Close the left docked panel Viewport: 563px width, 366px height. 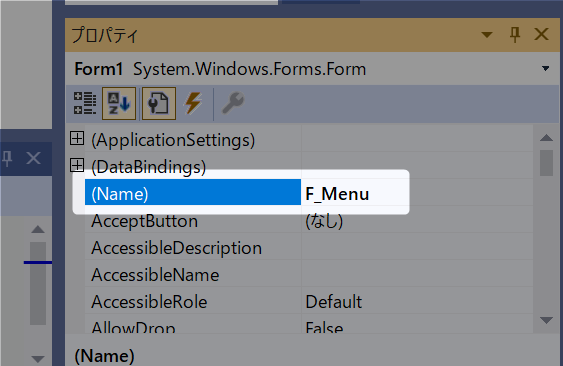click(33, 158)
